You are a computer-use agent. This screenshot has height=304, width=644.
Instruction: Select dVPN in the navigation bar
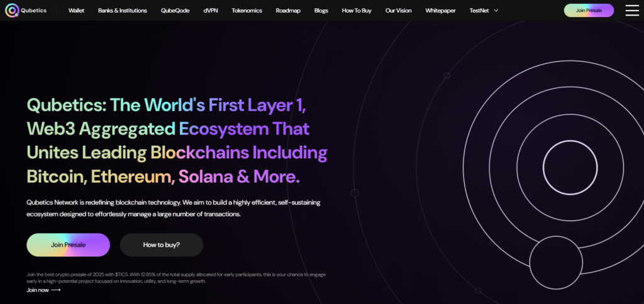click(x=210, y=11)
